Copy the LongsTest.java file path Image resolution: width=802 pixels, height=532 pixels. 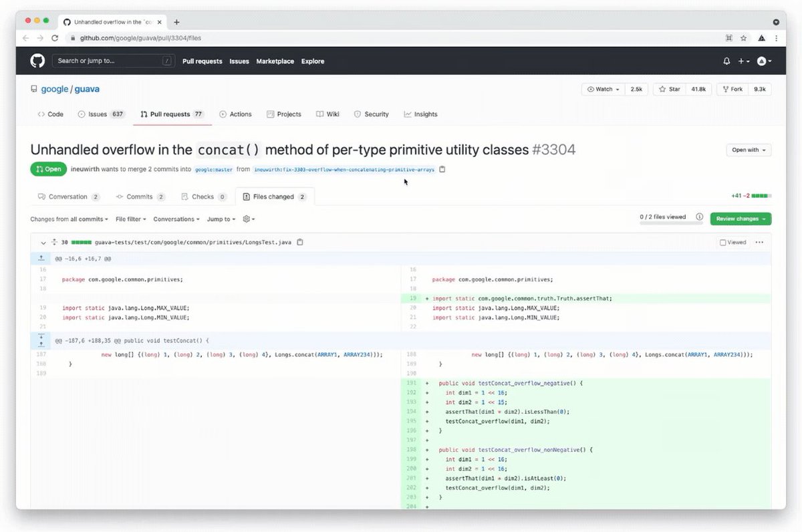coord(300,242)
